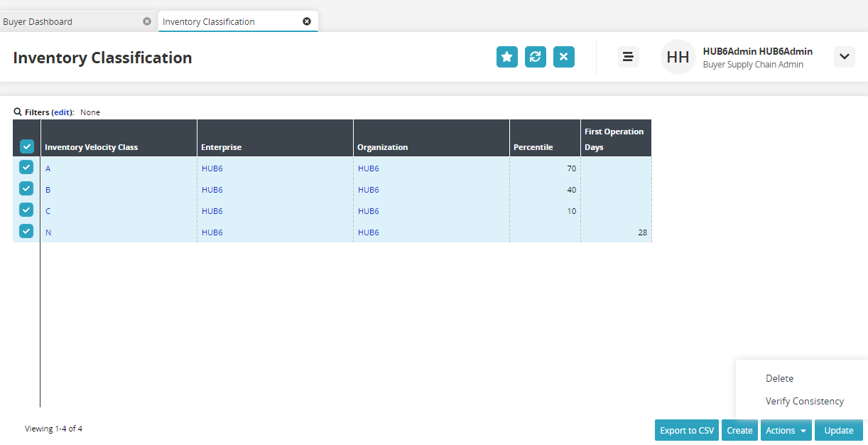This screenshot has height=445, width=868.
Task: Expand the user profile dropdown arrow
Action: (x=844, y=57)
